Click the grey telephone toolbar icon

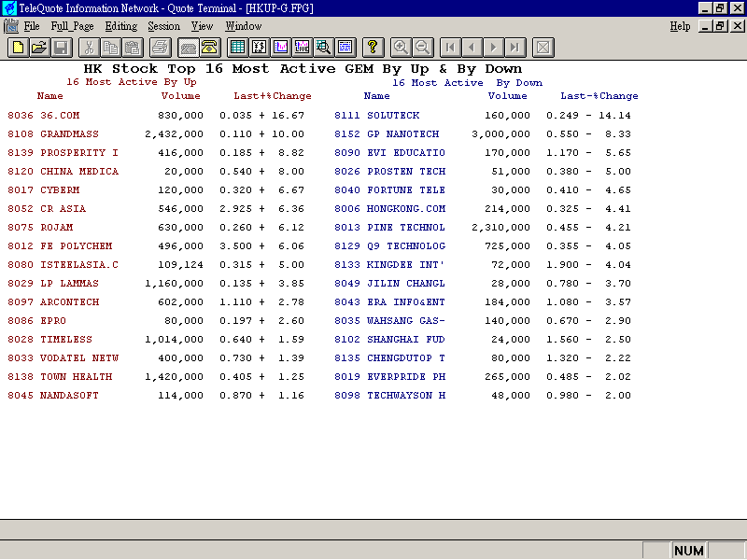point(188,48)
